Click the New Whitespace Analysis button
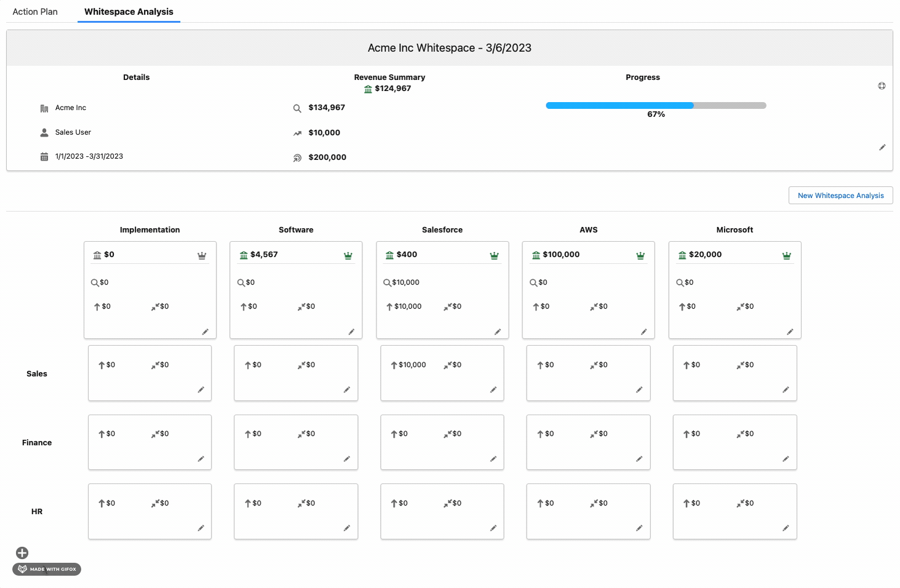Image resolution: width=900 pixels, height=588 pixels. click(840, 196)
